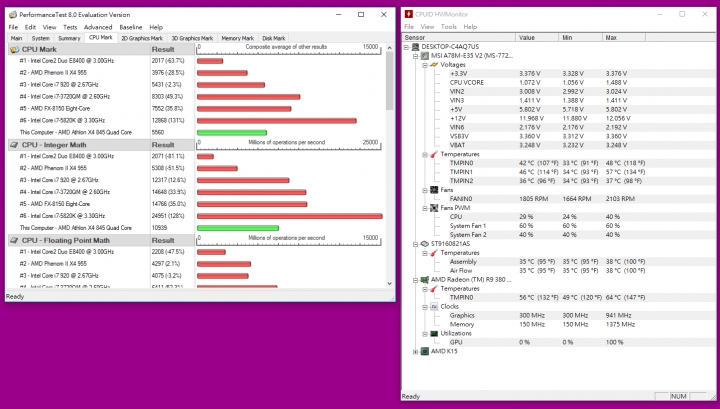Select the GPU utilization row
Image resolution: width=720 pixels, height=409 pixels.
pyautogui.click(x=558, y=342)
